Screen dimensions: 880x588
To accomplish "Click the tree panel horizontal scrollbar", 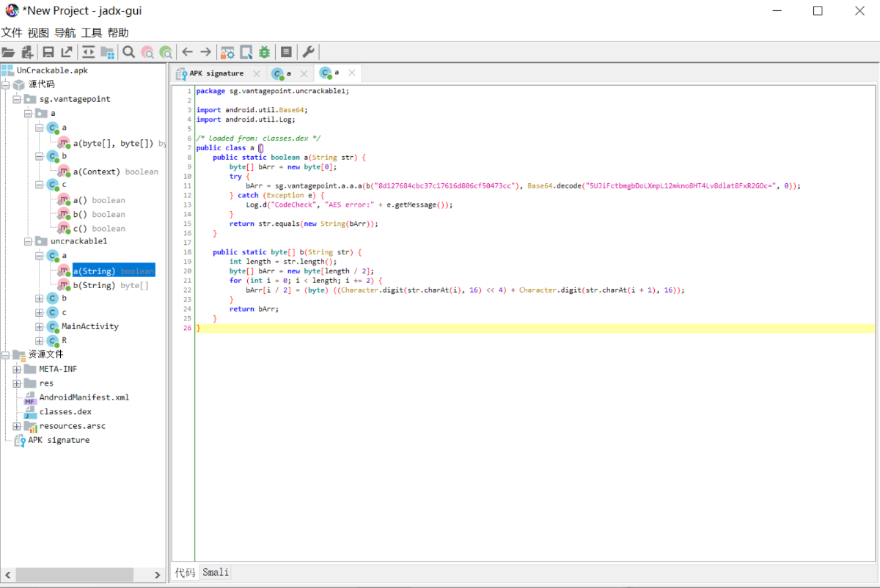I will coord(73,575).
